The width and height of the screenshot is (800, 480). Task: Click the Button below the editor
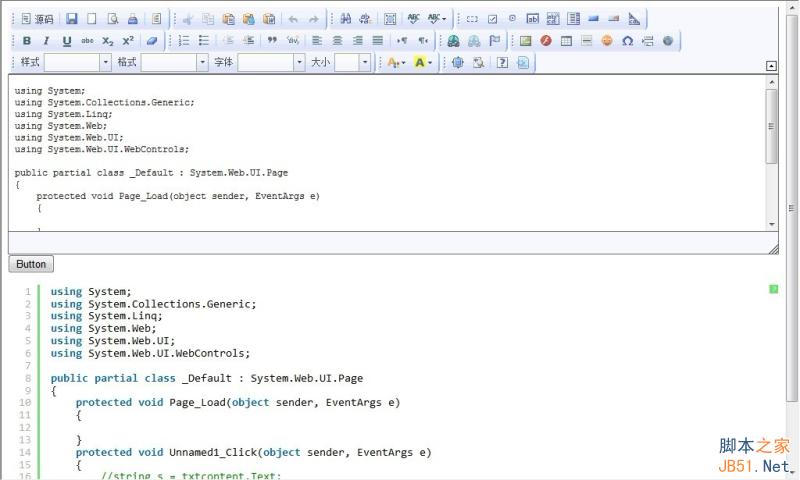(x=31, y=264)
